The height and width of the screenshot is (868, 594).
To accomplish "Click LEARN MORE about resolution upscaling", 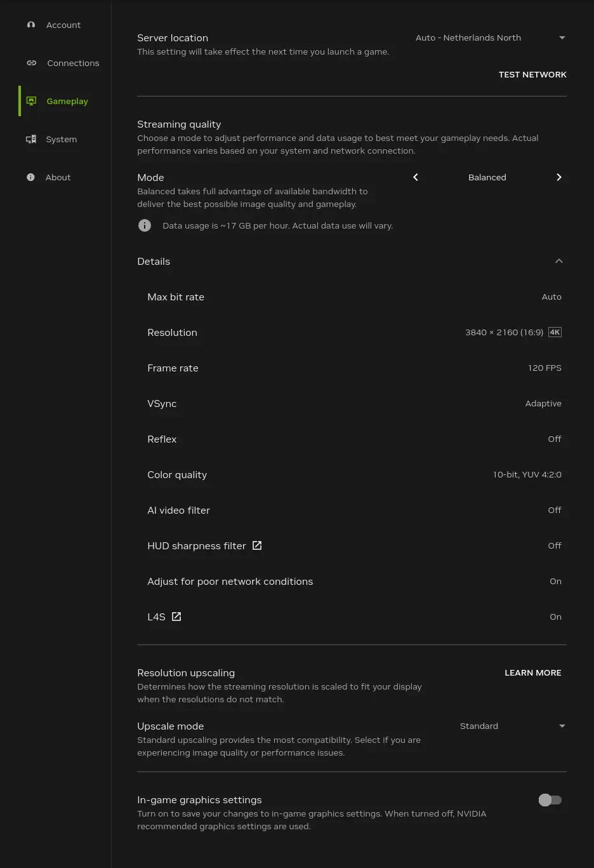I will pyautogui.click(x=533, y=672).
